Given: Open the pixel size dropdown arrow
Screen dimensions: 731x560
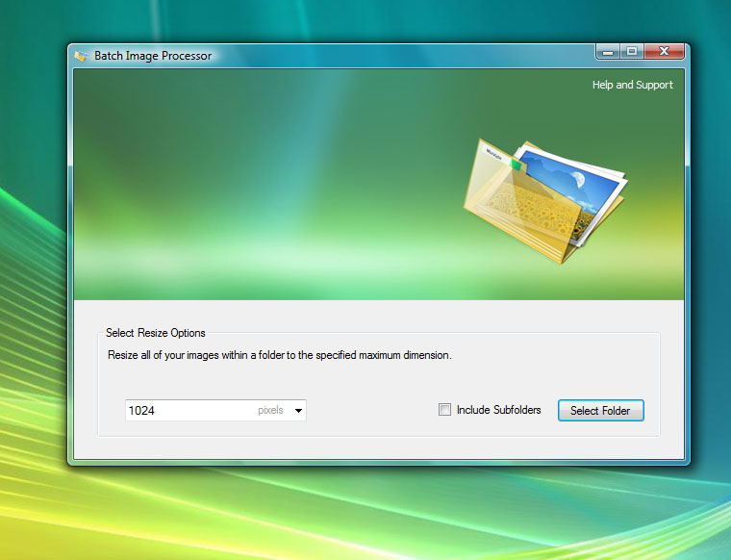Looking at the screenshot, I should point(298,410).
